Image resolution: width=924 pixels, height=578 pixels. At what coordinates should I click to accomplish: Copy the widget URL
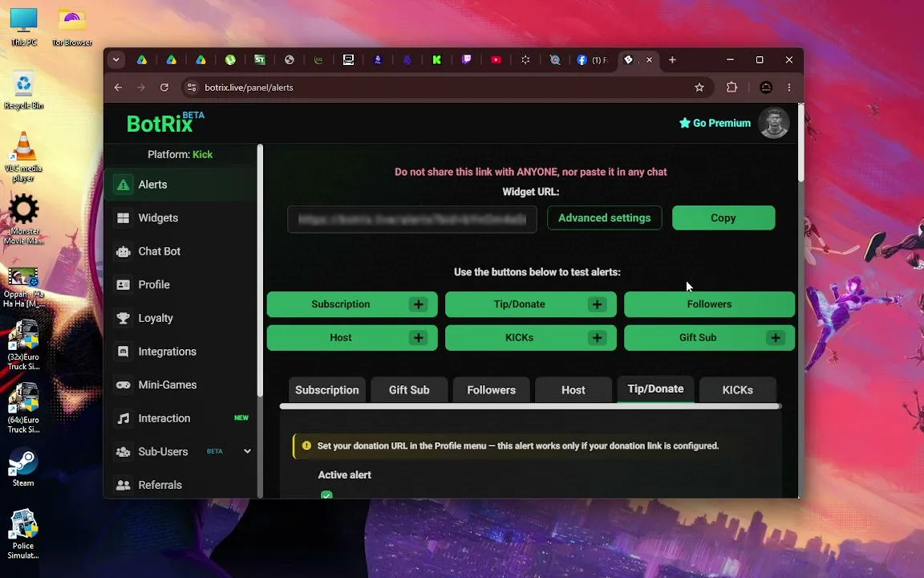coord(723,218)
